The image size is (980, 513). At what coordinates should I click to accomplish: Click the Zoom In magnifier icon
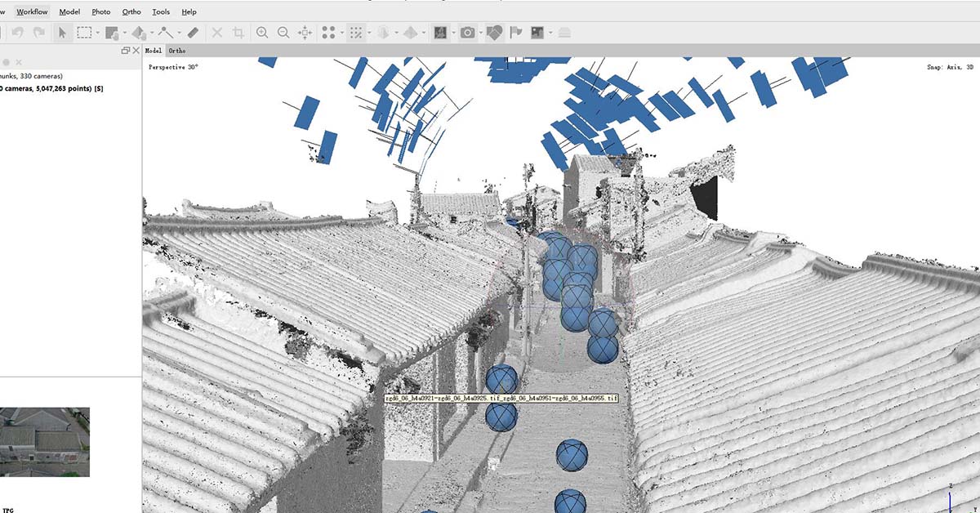click(x=262, y=33)
